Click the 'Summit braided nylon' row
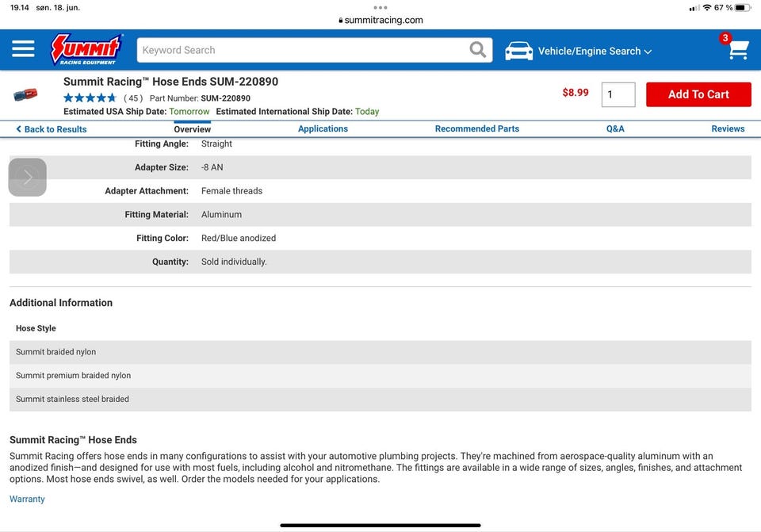This screenshot has width=761, height=532. [380, 352]
